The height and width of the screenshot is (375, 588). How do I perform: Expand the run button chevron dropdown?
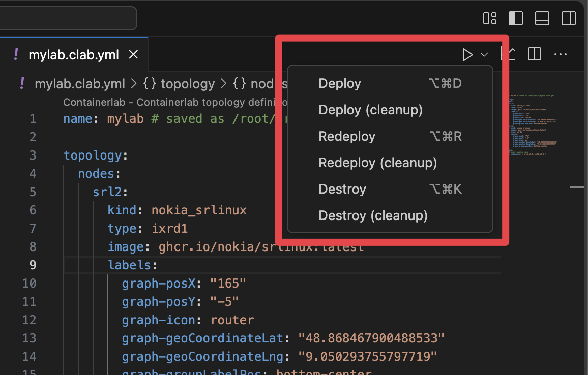[483, 54]
